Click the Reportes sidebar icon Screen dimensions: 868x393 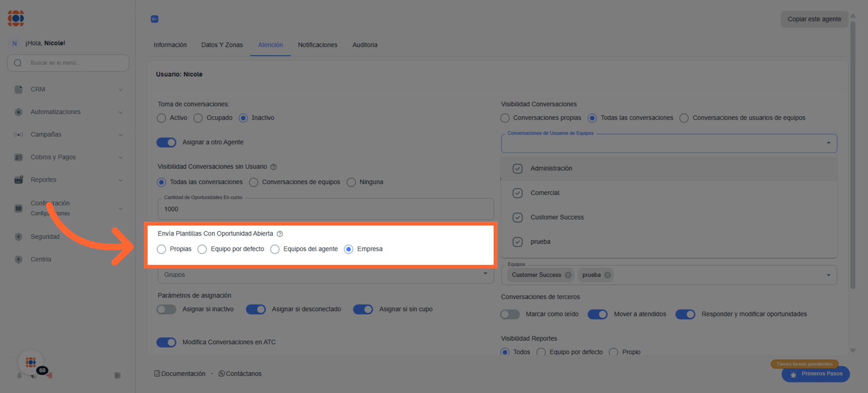click(x=18, y=180)
